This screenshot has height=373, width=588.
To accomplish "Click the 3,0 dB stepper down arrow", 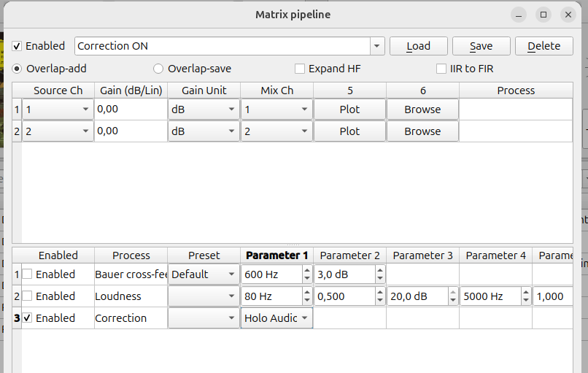I will pos(380,278).
